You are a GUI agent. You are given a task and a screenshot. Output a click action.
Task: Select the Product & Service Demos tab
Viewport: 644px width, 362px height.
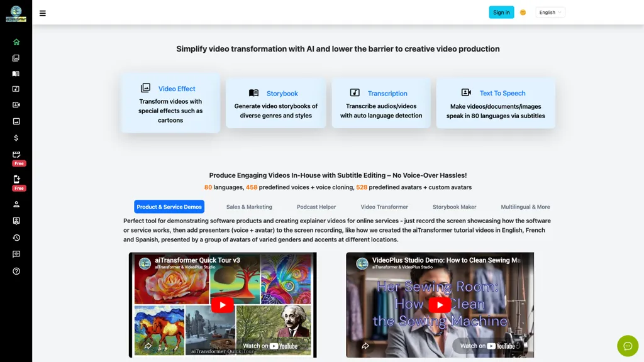click(x=169, y=207)
